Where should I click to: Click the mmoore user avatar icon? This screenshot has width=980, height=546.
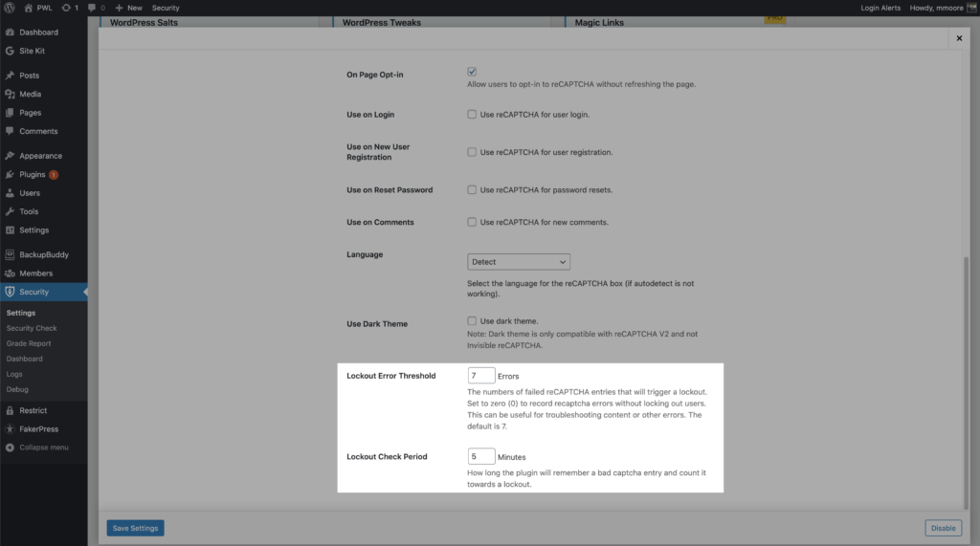972,8
